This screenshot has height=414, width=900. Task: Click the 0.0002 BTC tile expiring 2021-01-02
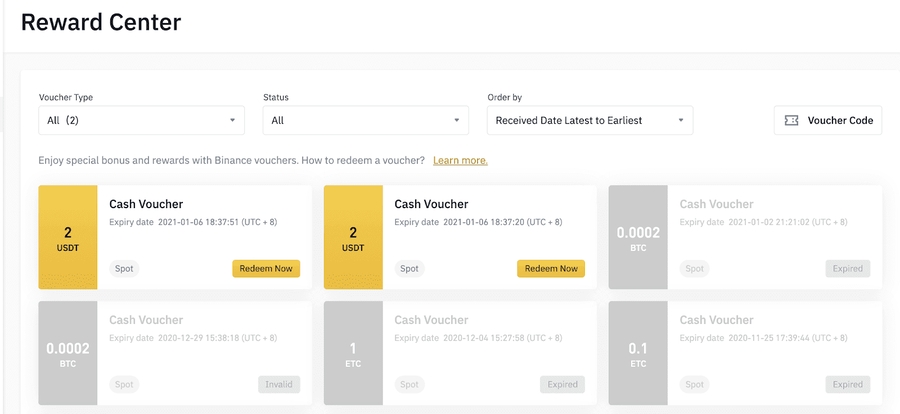pos(638,237)
